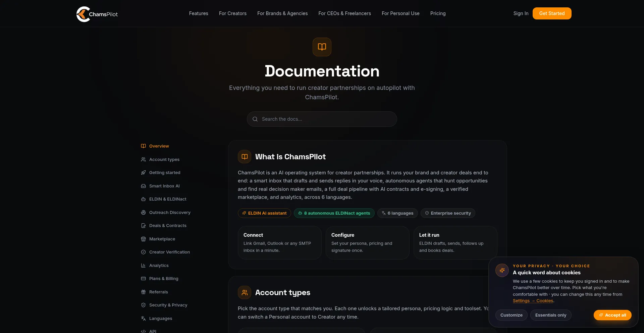Open For Personal Use navigation item
The height and width of the screenshot is (333, 644).
(x=400, y=13)
